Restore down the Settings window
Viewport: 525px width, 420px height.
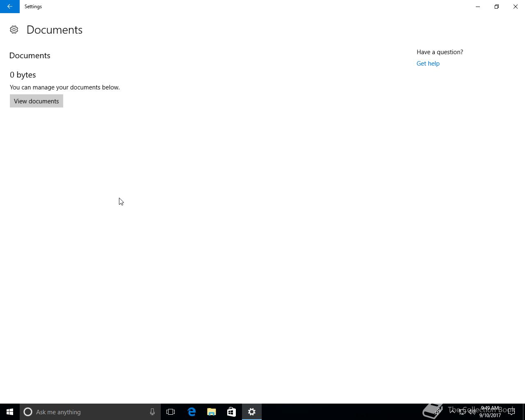click(x=497, y=7)
